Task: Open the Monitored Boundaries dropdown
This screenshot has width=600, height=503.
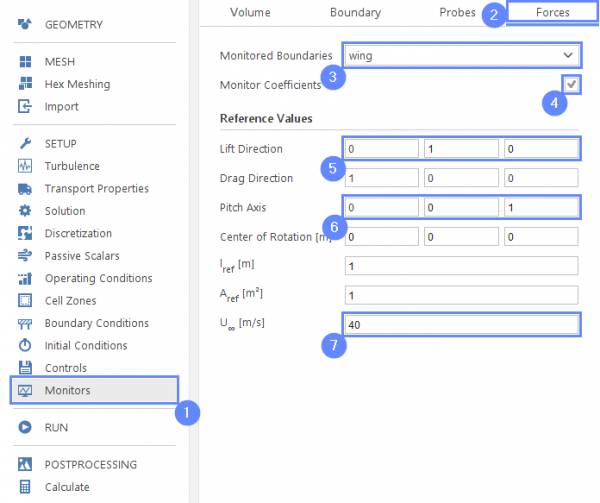Action: (460, 55)
